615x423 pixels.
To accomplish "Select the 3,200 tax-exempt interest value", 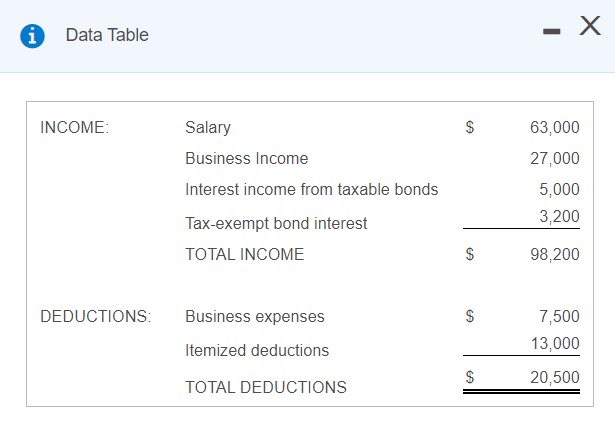I will coord(559,217).
